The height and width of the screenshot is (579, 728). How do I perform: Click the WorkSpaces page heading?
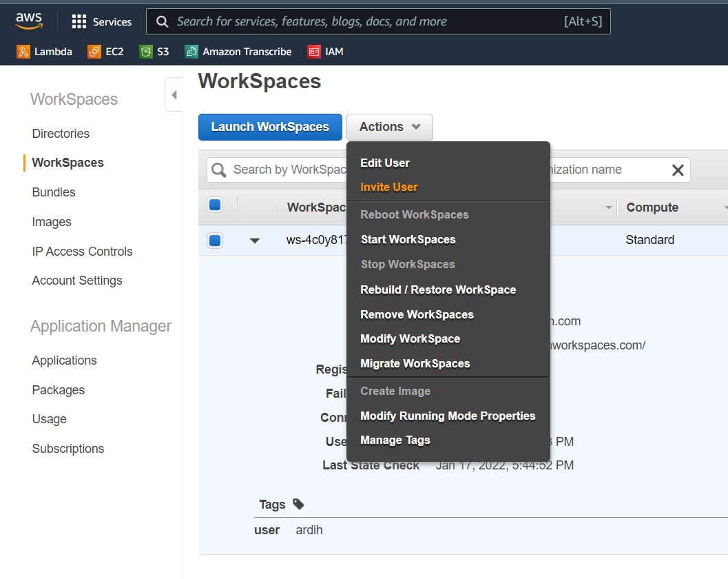click(260, 81)
